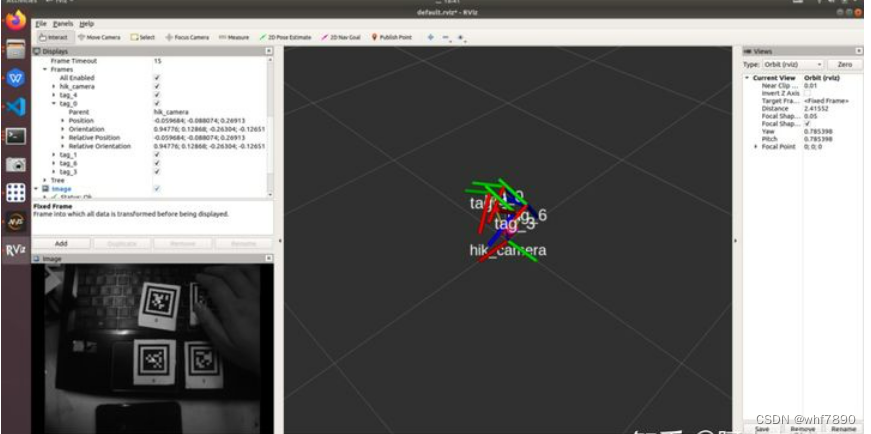Toggle the tag_1 frame checkbox
871x434 pixels.
tap(157, 154)
